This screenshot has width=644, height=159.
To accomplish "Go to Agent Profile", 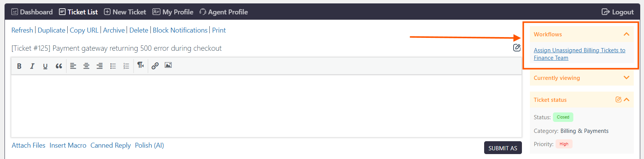I will coord(223,12).
